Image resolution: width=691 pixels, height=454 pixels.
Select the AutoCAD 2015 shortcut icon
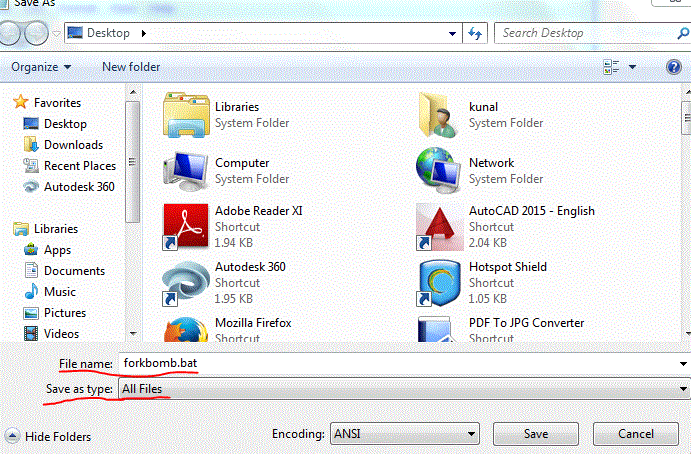tap(439, 227)
